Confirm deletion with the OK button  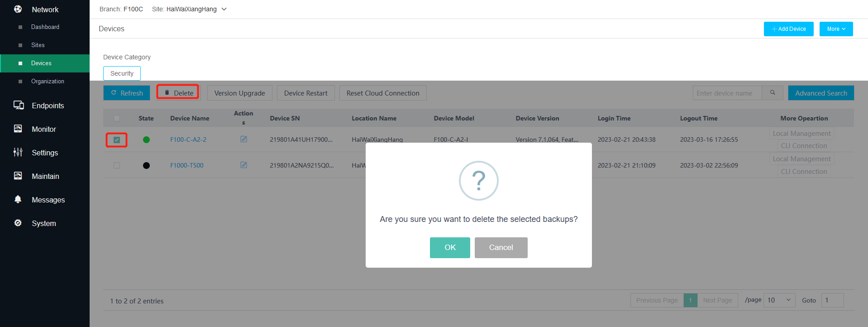tap(450, 248)
